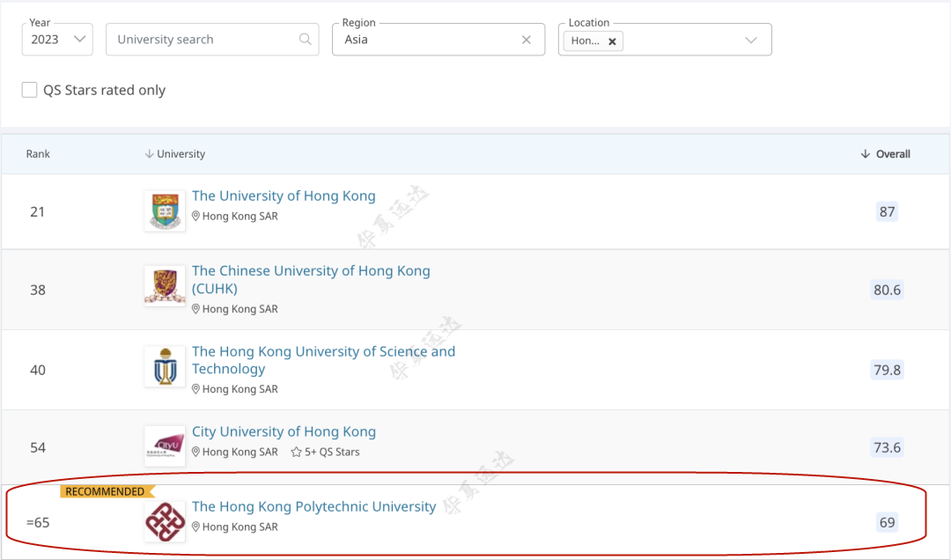Click the overall score 73.6
Image resolution: width=951 pixels, height=560 pixels.
pos(887,448)
